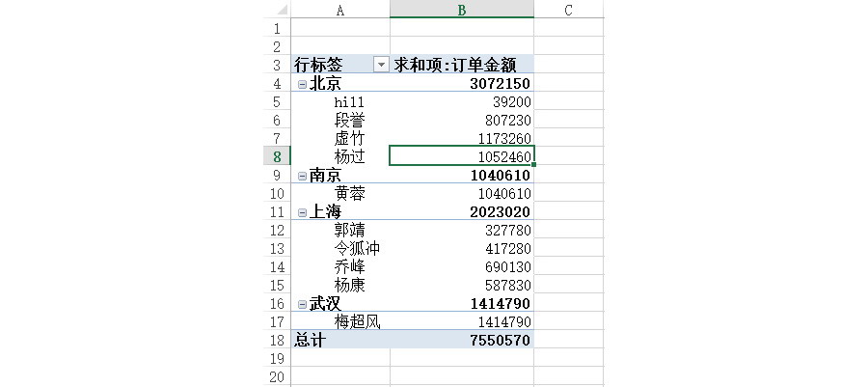This screenshot has height=387, width=868.
Task: Select row 16 header
Action: pyautogui.click(x=277, y=303)
